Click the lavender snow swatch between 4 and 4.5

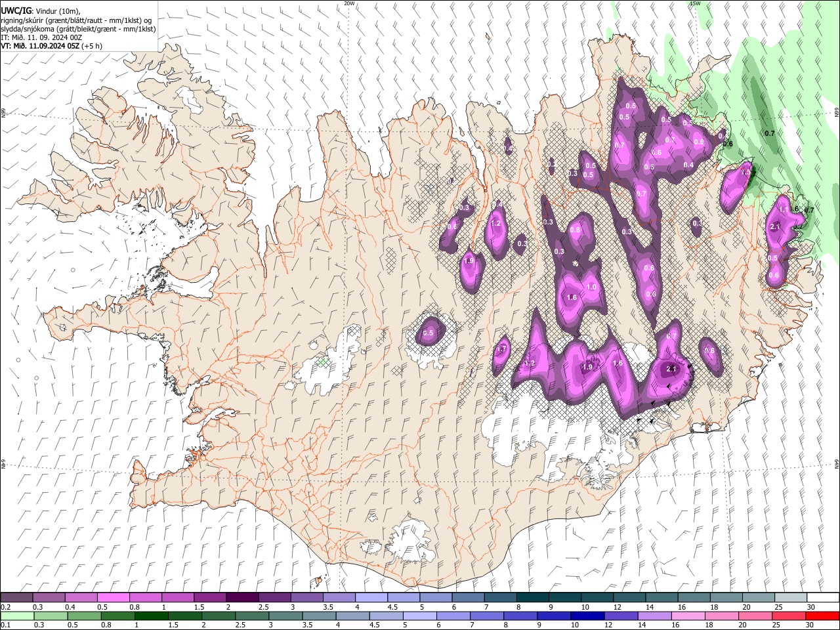371,597
